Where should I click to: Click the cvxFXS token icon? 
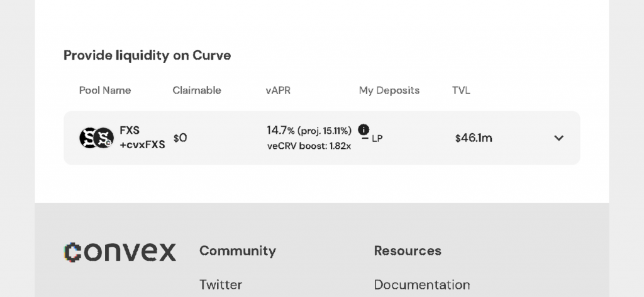(104, 138)
